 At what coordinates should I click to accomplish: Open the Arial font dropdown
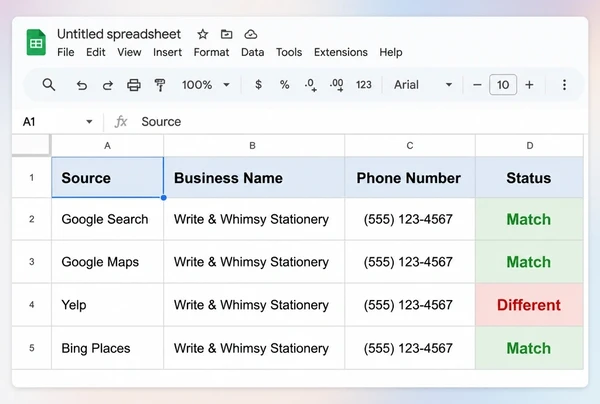click(423, 85)
